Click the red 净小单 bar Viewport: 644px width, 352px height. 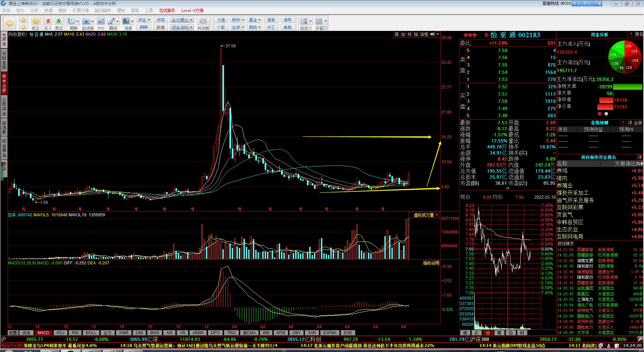[605, 107]
